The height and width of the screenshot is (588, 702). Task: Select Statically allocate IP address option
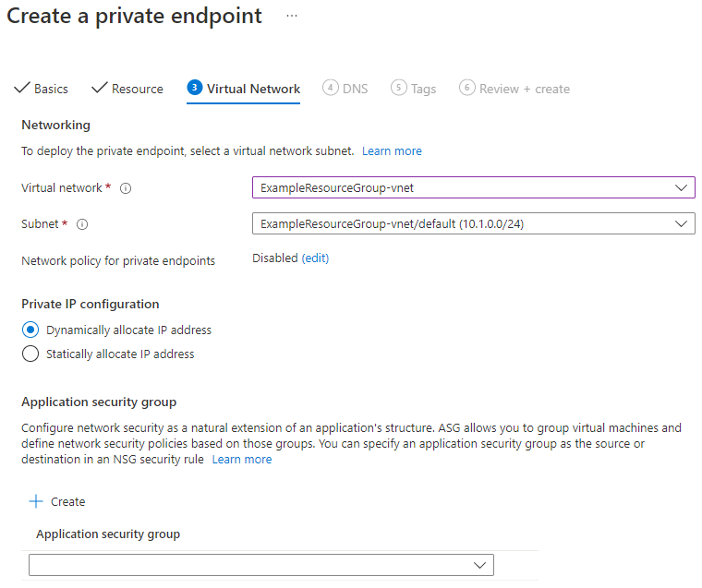pos(30,354)
